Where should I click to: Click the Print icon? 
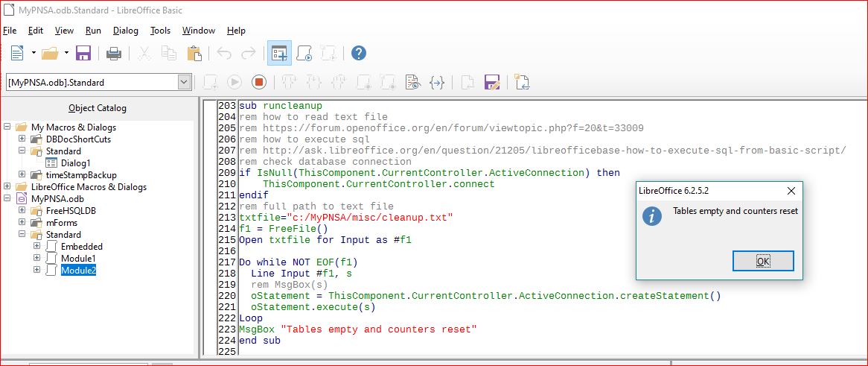tap(114, 53)
